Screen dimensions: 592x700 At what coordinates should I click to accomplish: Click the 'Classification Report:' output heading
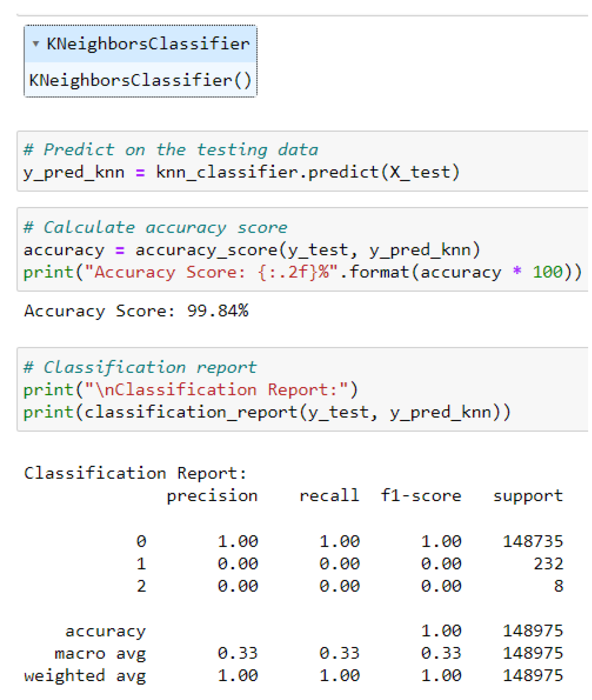[x=135, y=473]
